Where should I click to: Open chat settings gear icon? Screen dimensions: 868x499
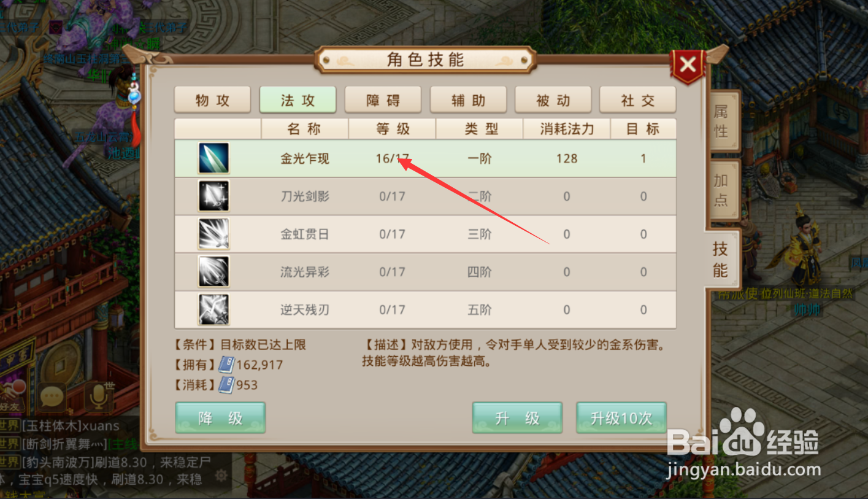[221, 475]
